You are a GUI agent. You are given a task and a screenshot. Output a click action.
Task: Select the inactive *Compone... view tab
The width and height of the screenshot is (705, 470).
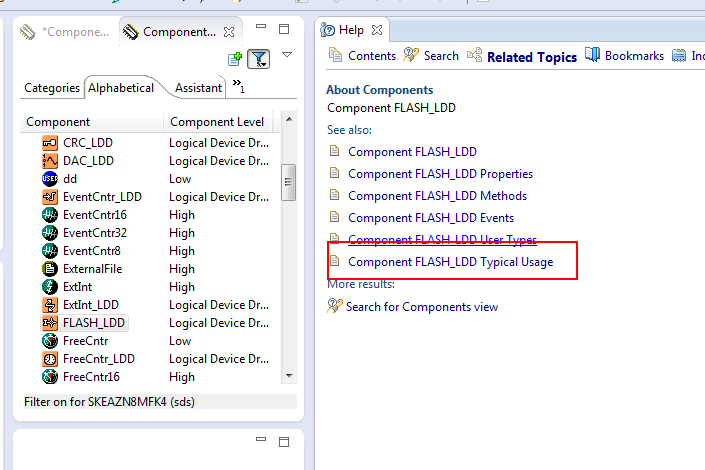click(65, 32)
